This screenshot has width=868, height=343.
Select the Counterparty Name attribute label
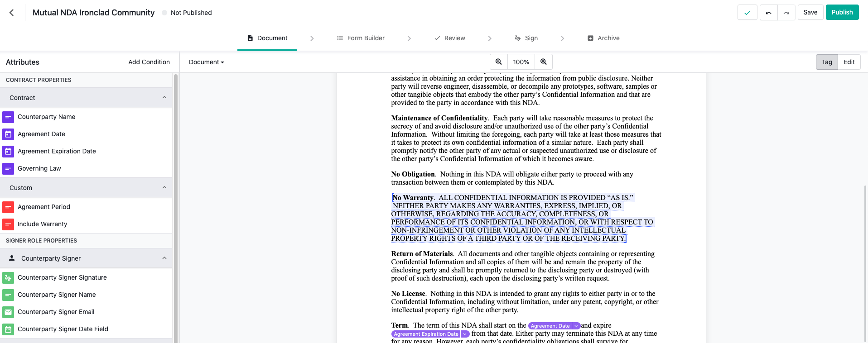[47, 117]
